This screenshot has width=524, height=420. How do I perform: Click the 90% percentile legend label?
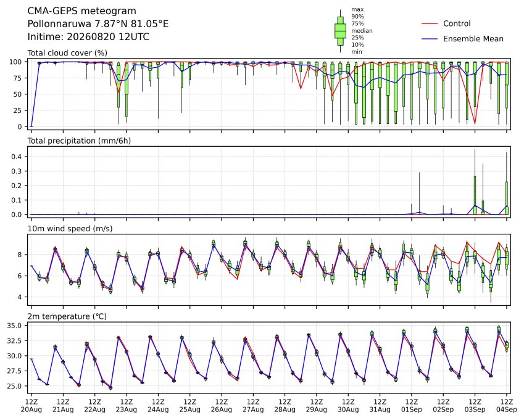pos(357,17)
